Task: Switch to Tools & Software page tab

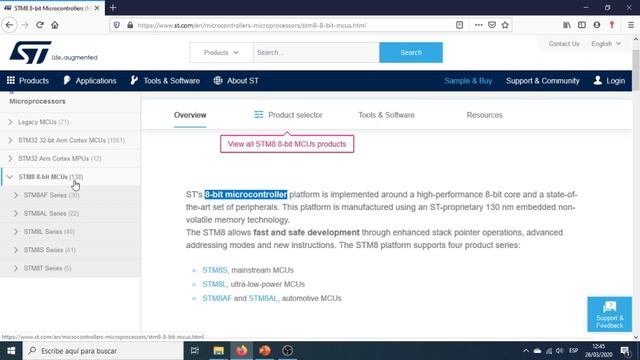Action: 387,115
